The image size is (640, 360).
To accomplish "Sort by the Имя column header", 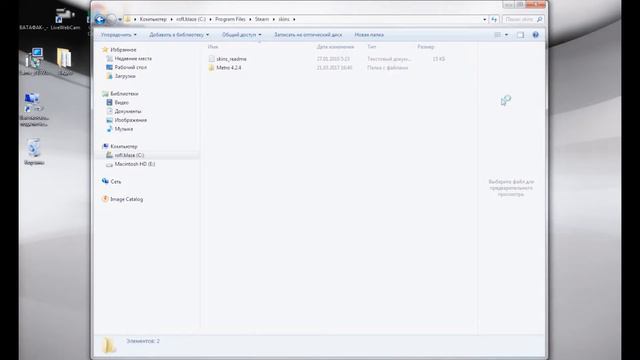I will click(213, 47).
